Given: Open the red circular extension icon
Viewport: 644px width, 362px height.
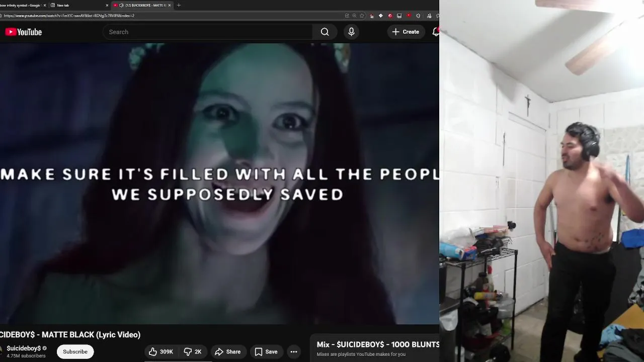Looking at the screenshot, I should (x=390, y=16).
